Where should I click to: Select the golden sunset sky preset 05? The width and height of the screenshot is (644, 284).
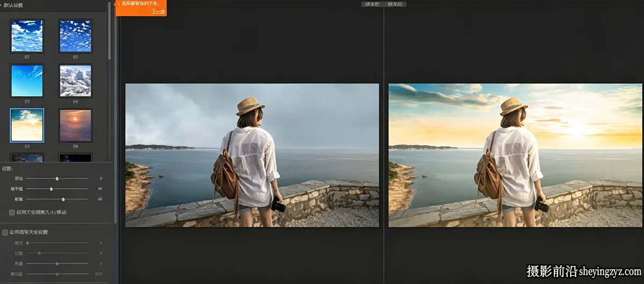pyautogui.click(x=27, y=125)
